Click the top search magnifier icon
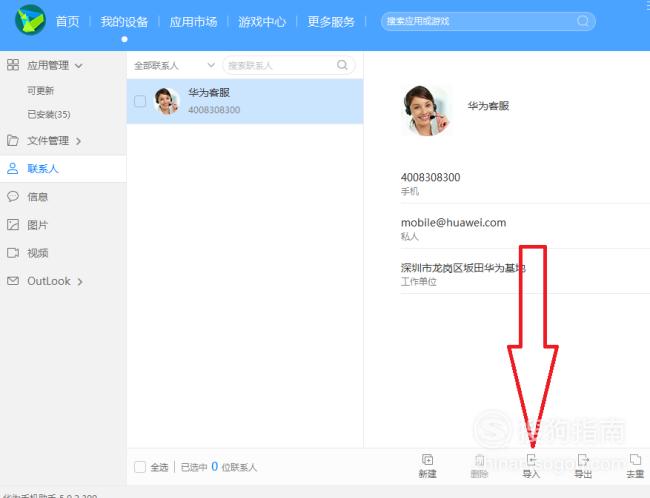The height and width of the screenshot is (498, 650). click(583, 21)
